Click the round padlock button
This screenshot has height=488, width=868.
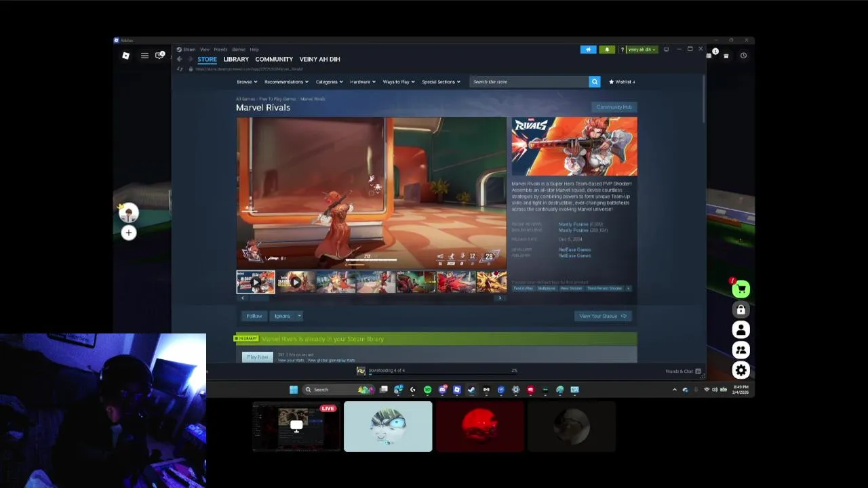(741, 310)
